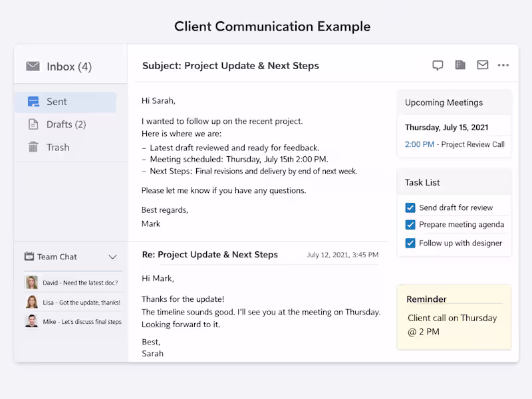The width and height of the screenshot is (532, 399).
Task: Open David - Need the latest doc? message
Action: tap(80, 283)
